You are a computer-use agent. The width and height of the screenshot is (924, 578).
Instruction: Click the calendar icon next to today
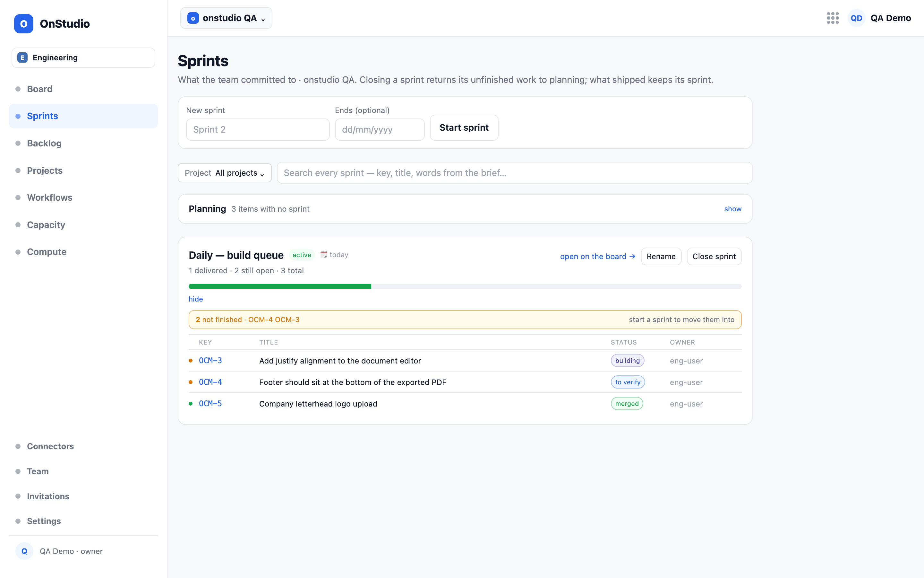[323, 255]
